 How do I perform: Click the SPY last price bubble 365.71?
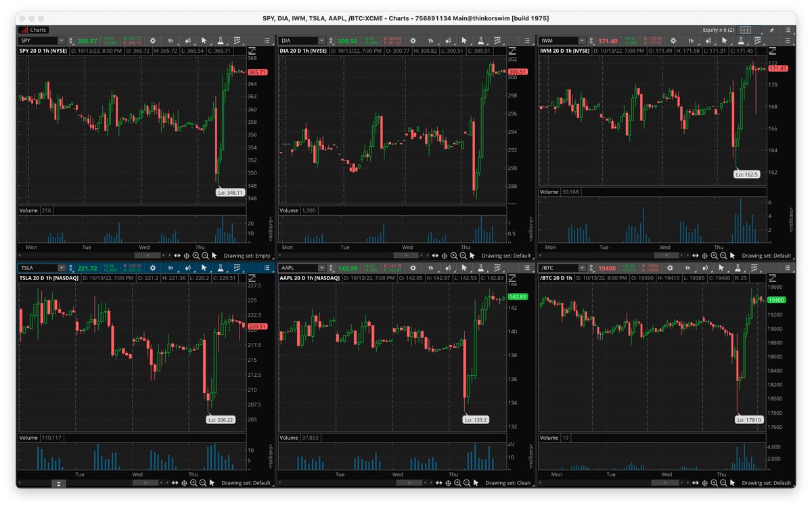pos(257,72)
